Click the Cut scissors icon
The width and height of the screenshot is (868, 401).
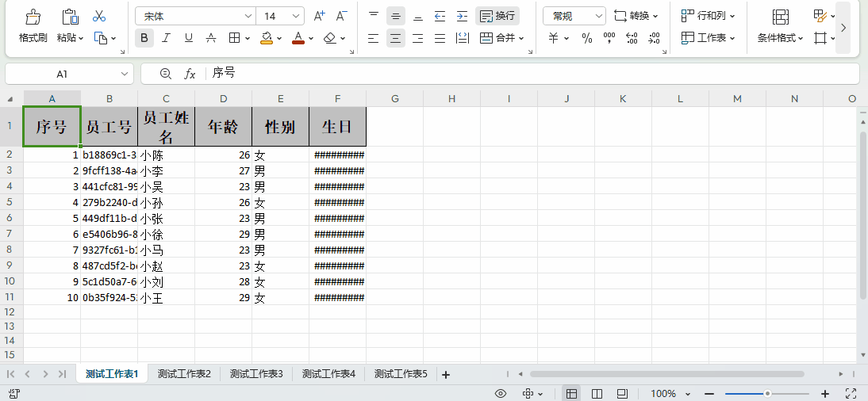(x=99, y=16)
